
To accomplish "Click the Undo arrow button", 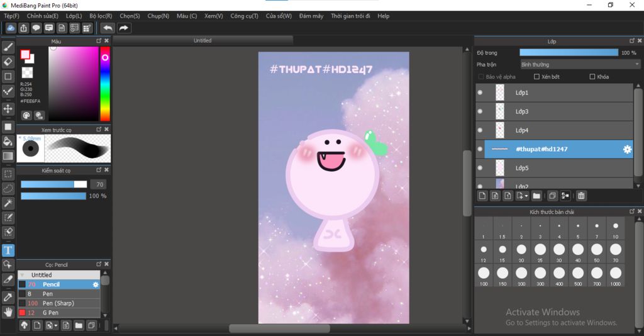I will [x=108, y=28].
